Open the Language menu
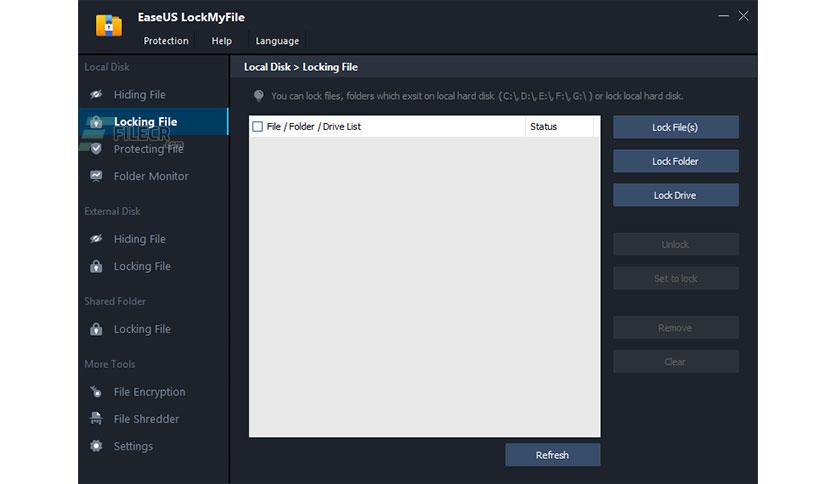This screenshot has height=484, width=836. click(277, 41)
